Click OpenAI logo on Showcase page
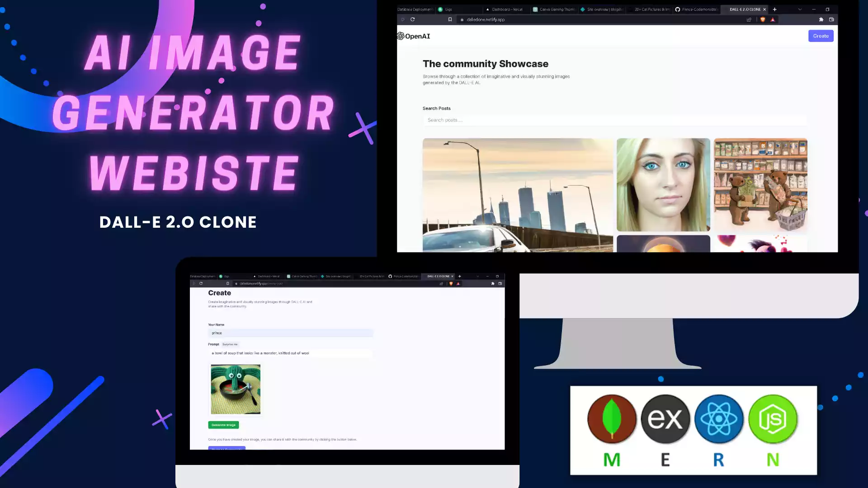Screen dimensions: 868x488 (414, 36)
